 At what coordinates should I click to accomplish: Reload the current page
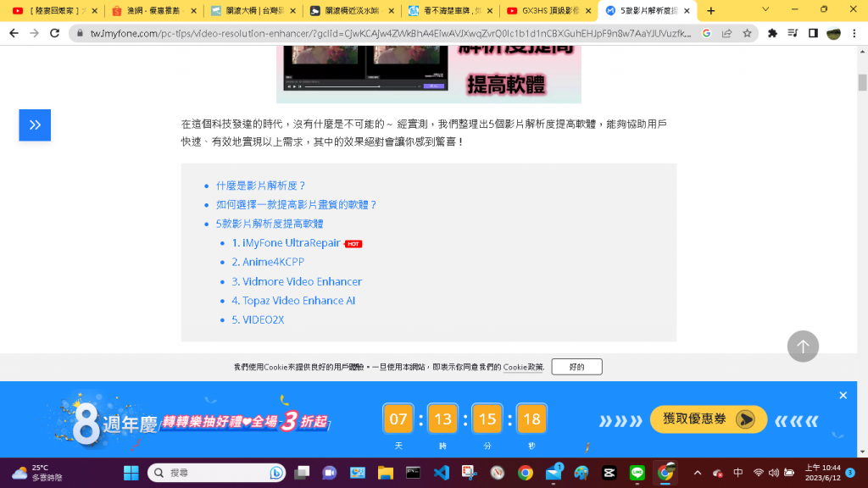[x=54, y=33]
